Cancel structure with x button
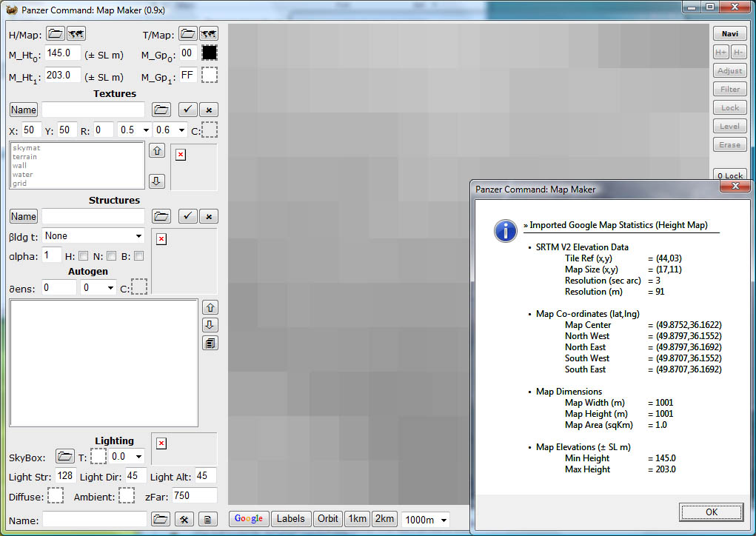The width and height of the screenshot is (756, 536). 209,216
